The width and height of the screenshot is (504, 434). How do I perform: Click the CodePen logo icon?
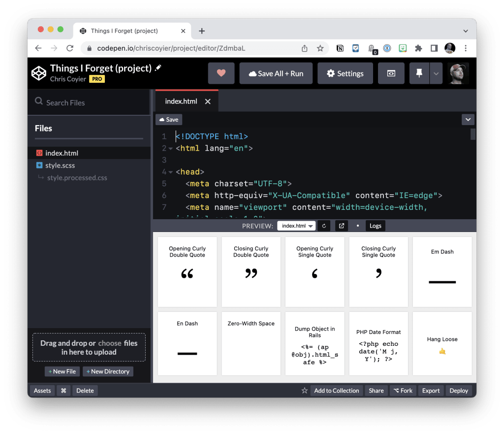pyautogui.click(x=38, y=72)
